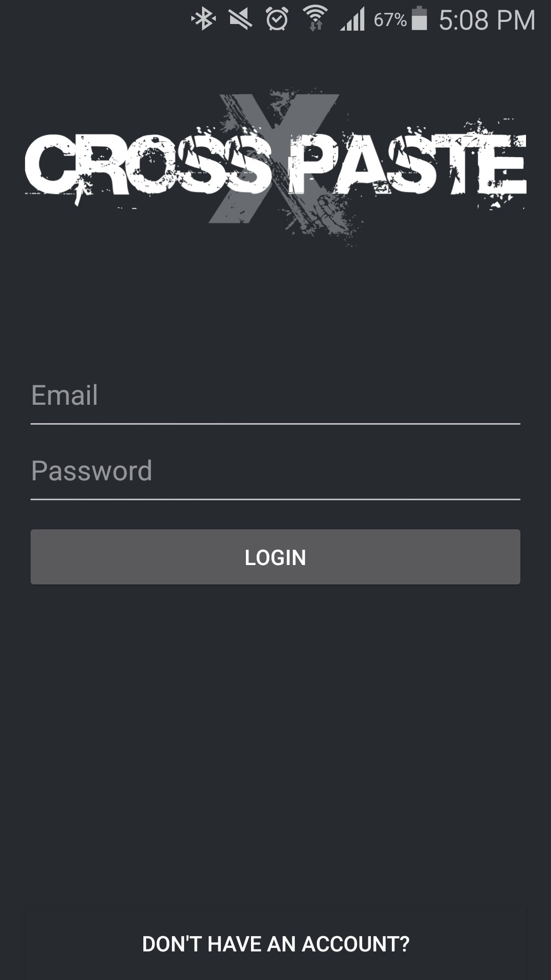The image size is (551, 980).
Task: Click the LOGIN button
Action: tap(275, 557)
